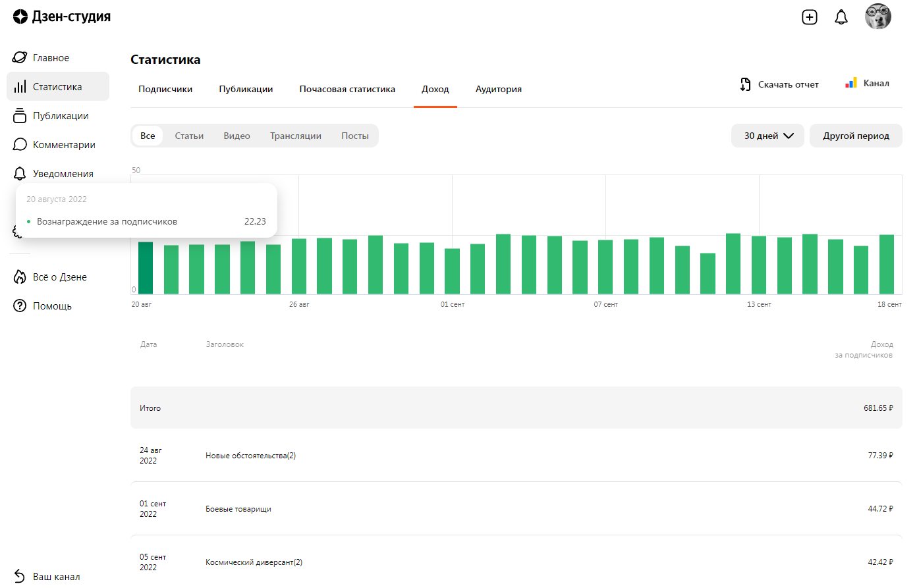Filter income by Видео
The width and height of the screenshot is (919, 588).
pyautogui.click(x=237, y=136)
